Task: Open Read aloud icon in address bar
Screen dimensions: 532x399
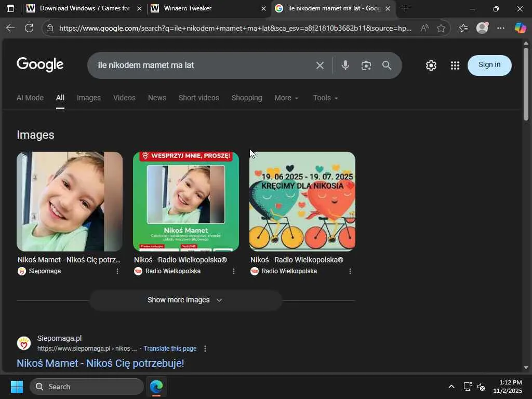Action: (x=424, y=28)
